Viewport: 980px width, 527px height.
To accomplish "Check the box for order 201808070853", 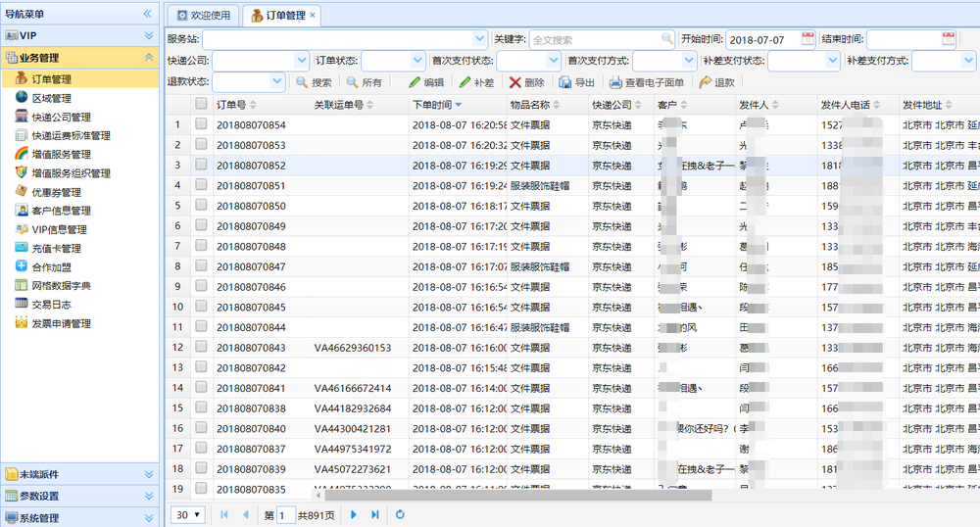I will click(201, 144).
